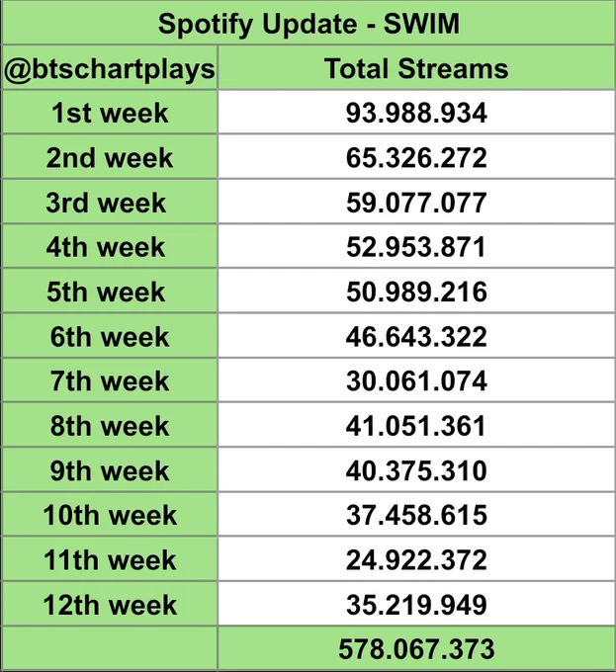Image resolution: width=616 pixels, height=672 pixels.
Task: Select the cell showing 93.988.934
Action: 416,113
